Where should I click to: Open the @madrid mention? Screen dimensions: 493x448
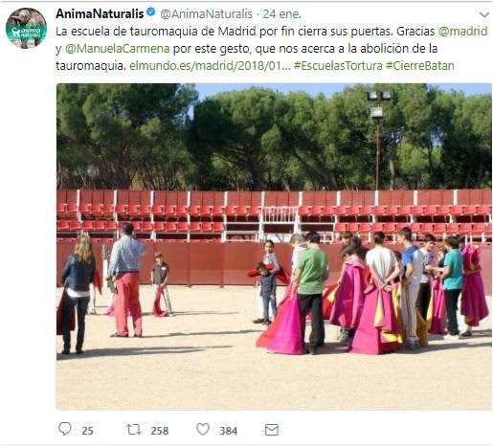click(463, 32)
